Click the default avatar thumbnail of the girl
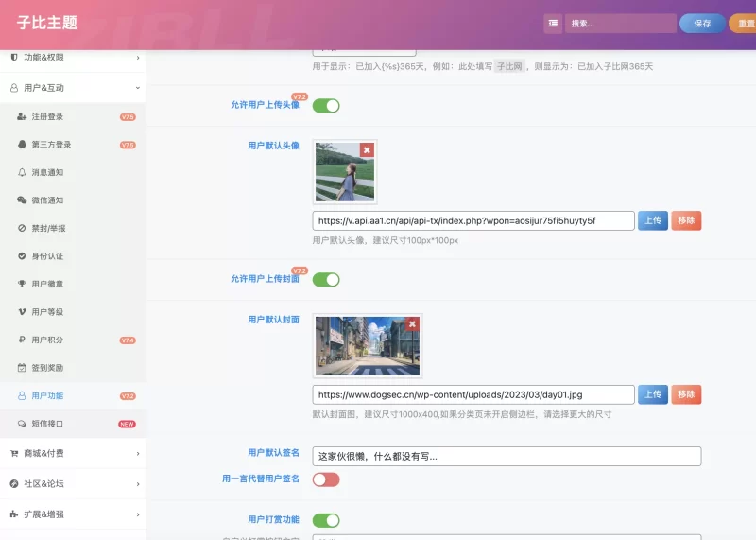 click(x=345, y=172)
